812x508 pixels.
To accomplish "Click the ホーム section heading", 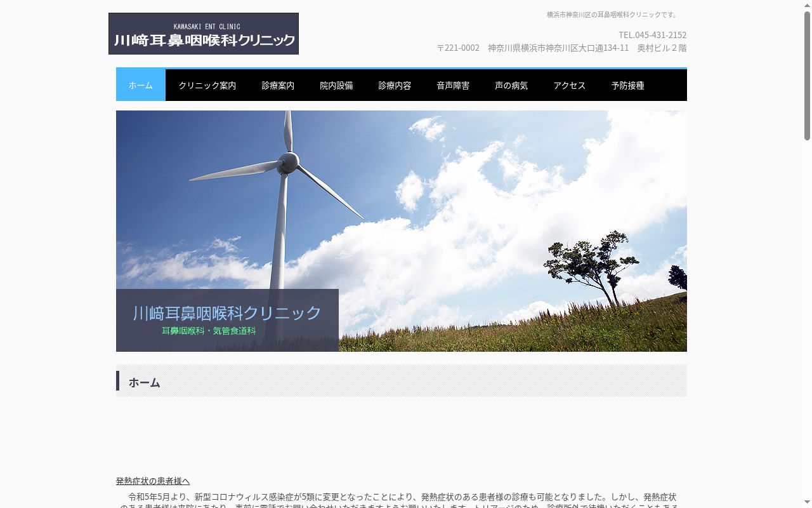I will coord(145,382).
